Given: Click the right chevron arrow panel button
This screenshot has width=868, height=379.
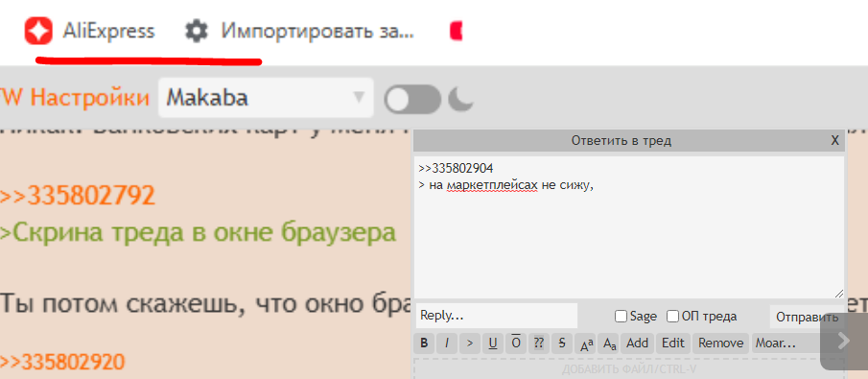Looking at the screenshot, I should [844, 341].
